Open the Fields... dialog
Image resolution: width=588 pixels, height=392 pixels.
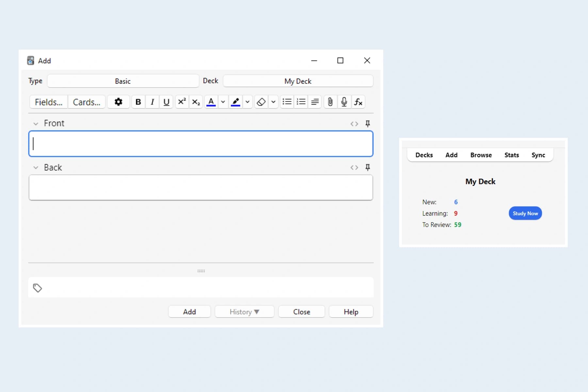pyautogui.click(x=49, y=102)
